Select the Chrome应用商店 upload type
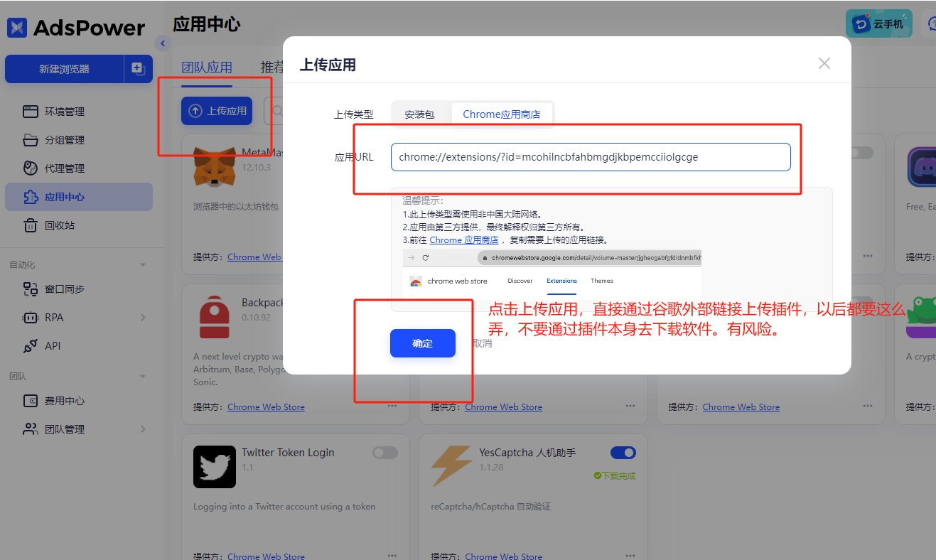The width and height of the screenshot is (936, 560). coord(502,114)
